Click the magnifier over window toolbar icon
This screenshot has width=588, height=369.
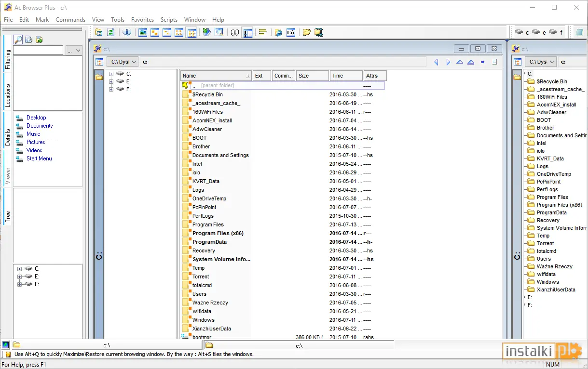click(x=219, y=32)
